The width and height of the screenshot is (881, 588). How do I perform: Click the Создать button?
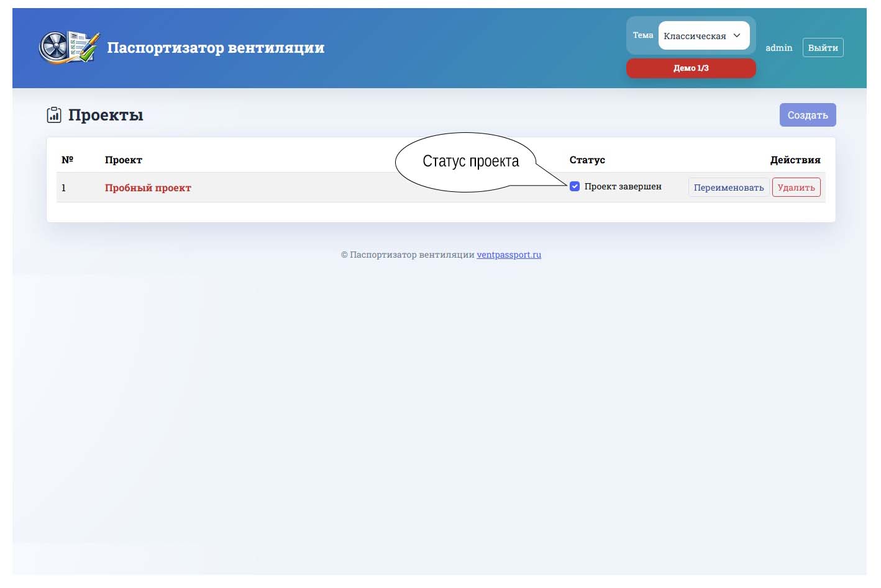coord(808,115)
